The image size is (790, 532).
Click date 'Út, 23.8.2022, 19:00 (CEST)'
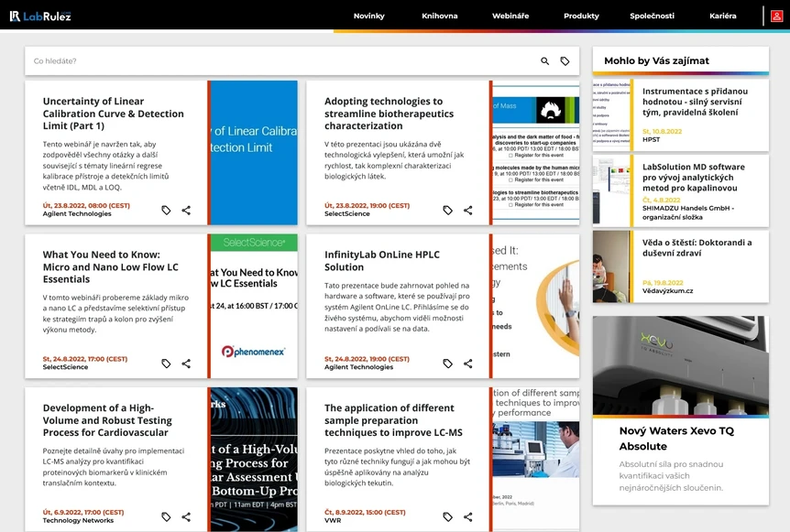point(367,205)
